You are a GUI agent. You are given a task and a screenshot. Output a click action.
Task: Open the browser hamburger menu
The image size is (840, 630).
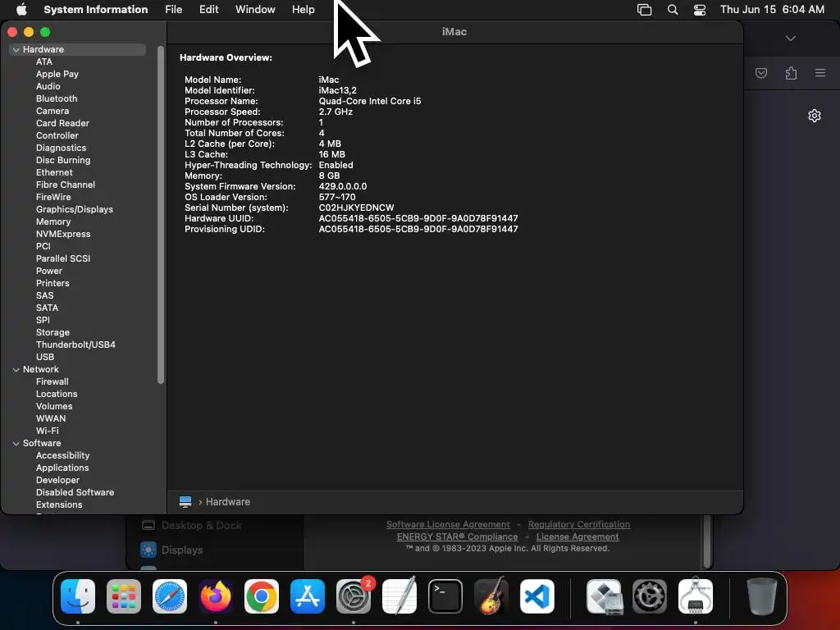(x=820, y=73)
